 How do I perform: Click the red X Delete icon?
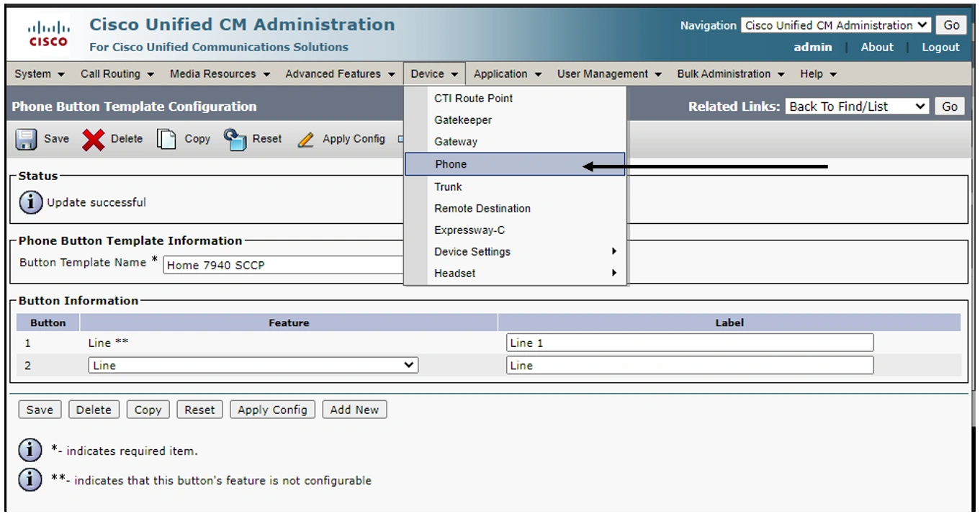[94, 139]
